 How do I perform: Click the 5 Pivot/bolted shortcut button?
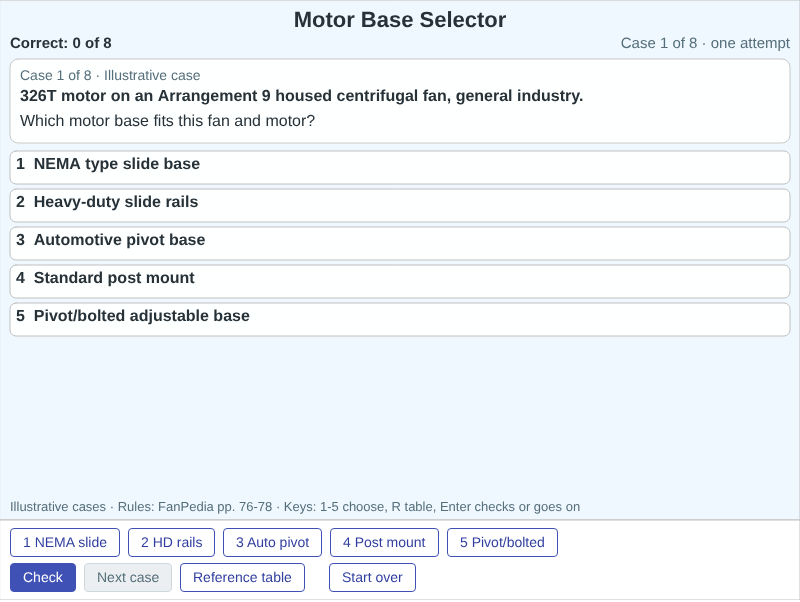coord(502,542)
